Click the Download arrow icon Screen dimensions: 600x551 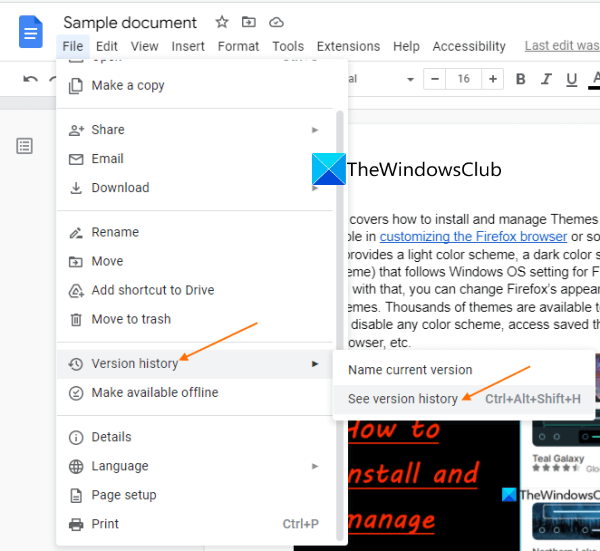pos(76,188)
